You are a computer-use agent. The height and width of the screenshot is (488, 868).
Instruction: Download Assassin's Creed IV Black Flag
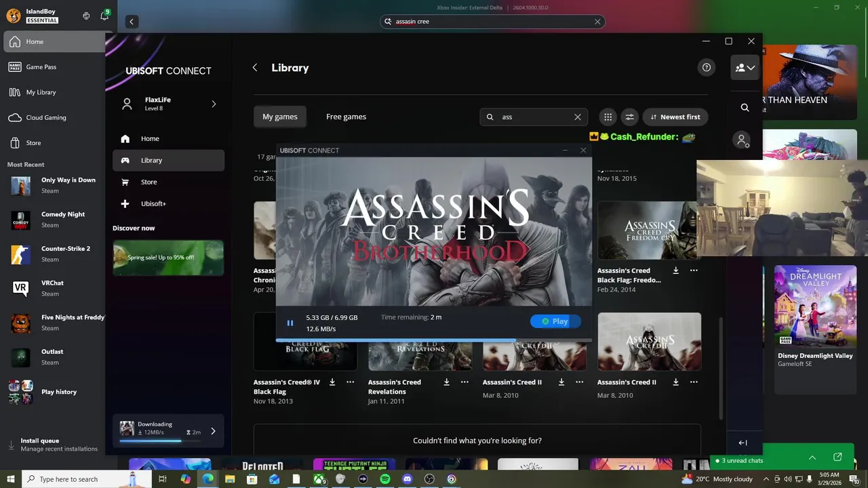point(332,382)
